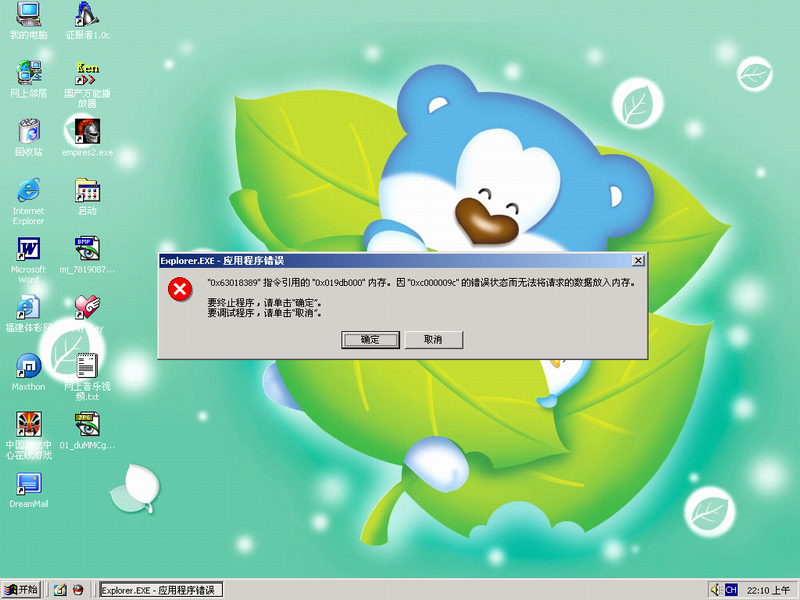Click 确定 to terminate the program
The width and height of the screenshot is (800, 600).
click(x=370, y=340)
